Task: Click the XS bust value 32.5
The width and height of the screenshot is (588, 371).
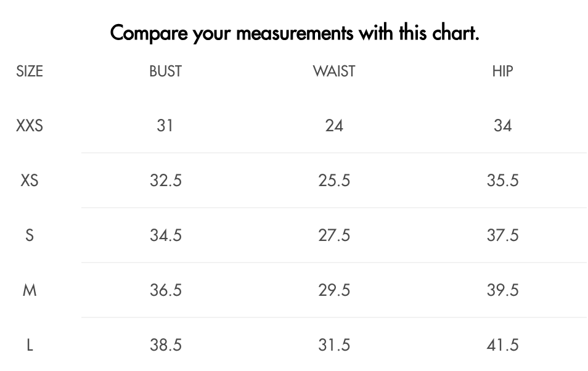Action: point(165,181)
